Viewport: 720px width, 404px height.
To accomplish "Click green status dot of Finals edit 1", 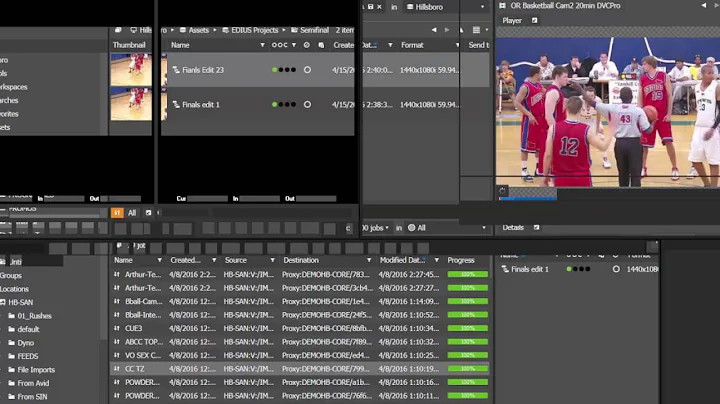I will (x=275, y=105).
